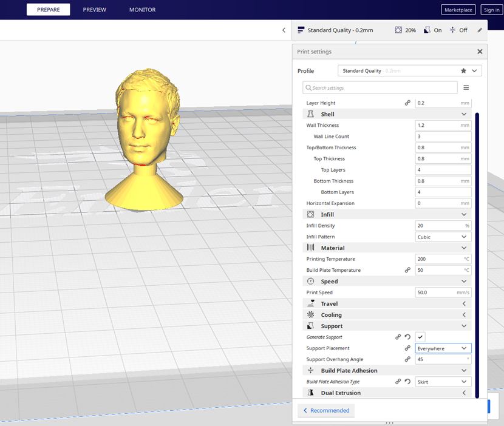Uncheck the Generate Support checkbox
Viewport: 504px width, 426px height.
tap(420, 337)
